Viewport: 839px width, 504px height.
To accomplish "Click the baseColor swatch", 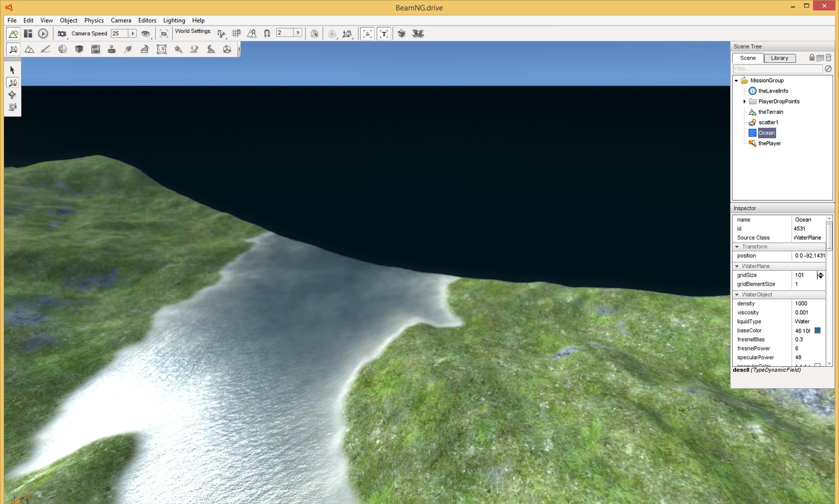I will (x=818, y=331).
